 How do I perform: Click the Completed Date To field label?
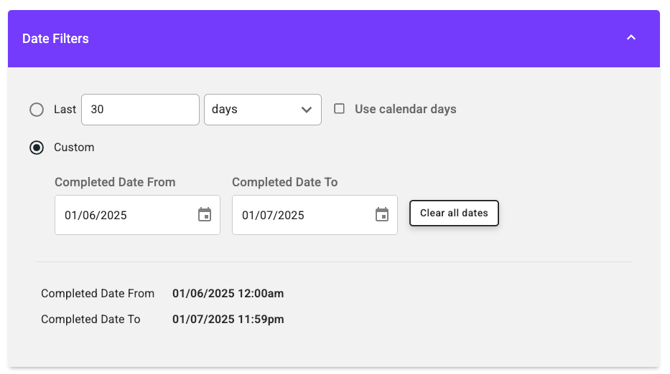click(285, 182)
